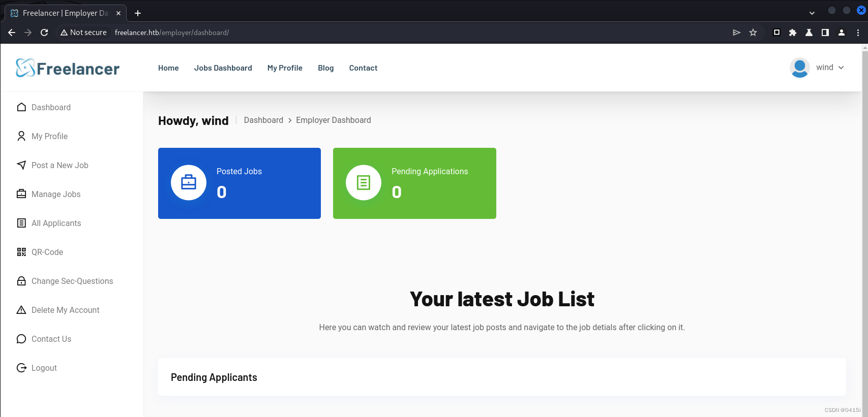Select Delete My Account link
This screenshot has width=868, height=417.
click(66, 310)
